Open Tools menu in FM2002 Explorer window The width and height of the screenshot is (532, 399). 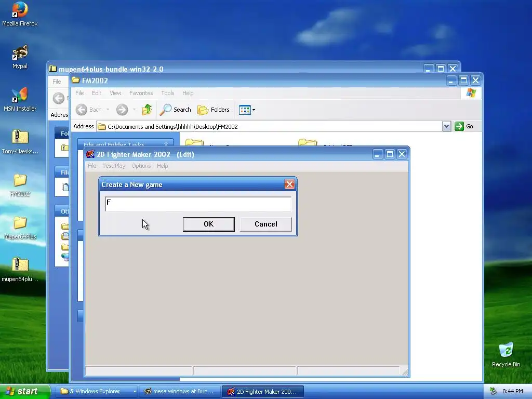(x=168, y=93)
